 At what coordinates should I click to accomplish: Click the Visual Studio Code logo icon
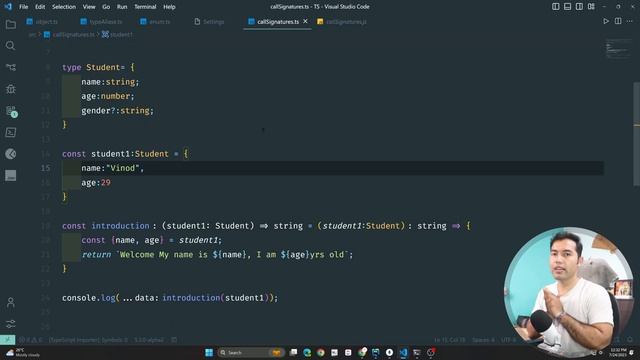click(8, 7)
